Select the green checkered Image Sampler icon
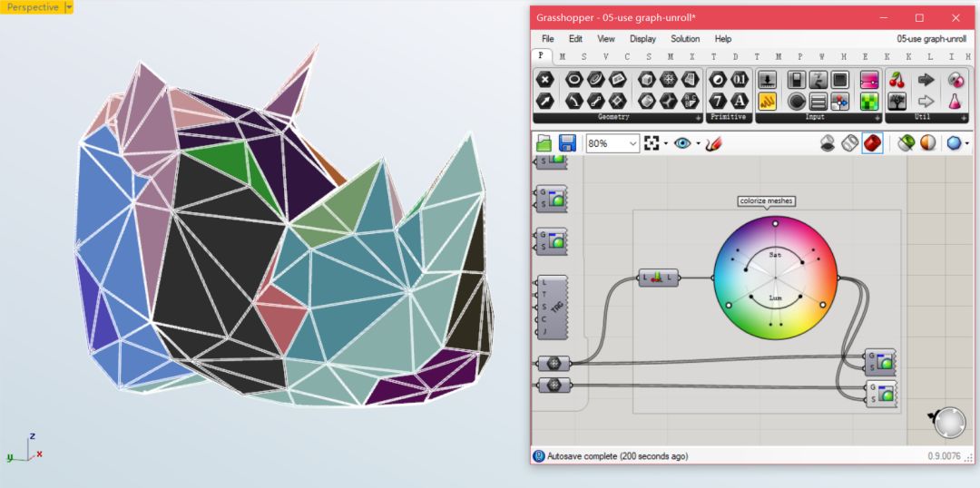The height and width of the screenshot is (488, 980). click(869, 101)
